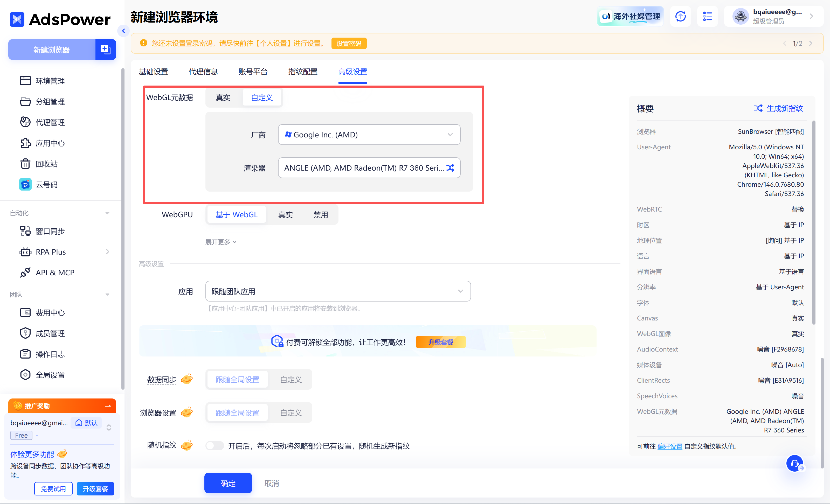Viewport: 830px width, 504px height.
Task: Click the 确定 confirm button
Action: click(228, 483)
